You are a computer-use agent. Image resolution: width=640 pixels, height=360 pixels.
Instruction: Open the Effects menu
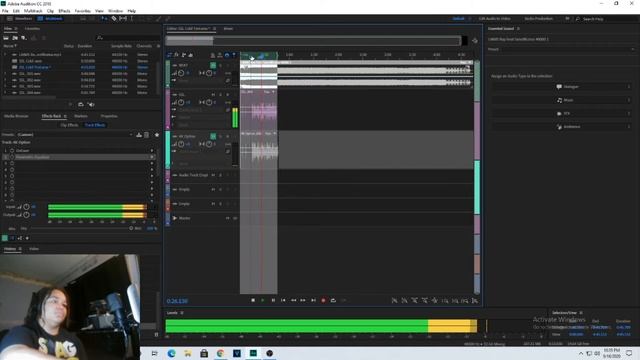point(64,11)
